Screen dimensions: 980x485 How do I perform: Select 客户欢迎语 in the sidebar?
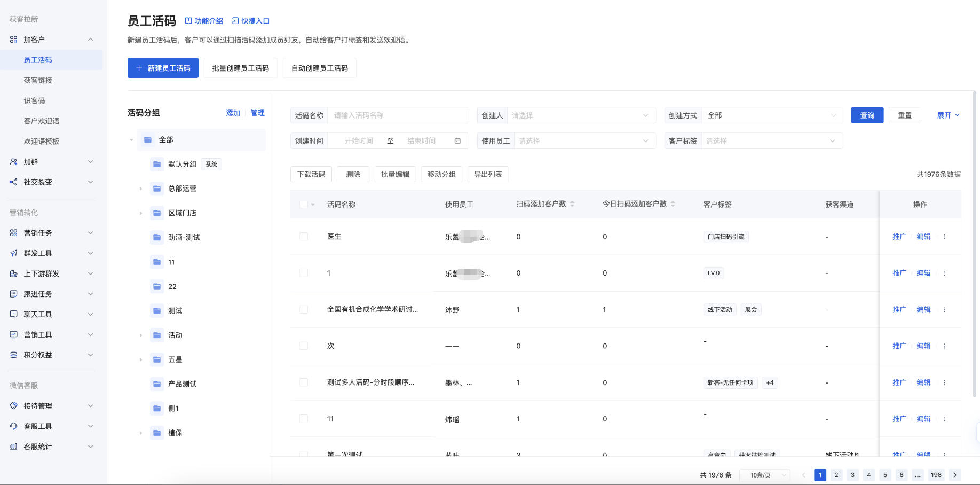coord(42,121)
